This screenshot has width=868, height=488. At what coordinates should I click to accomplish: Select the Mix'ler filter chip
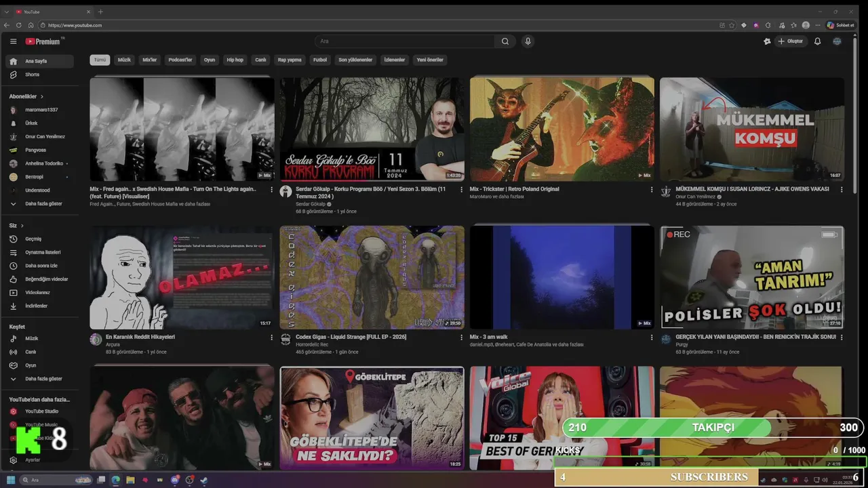(x=149, y=60)
